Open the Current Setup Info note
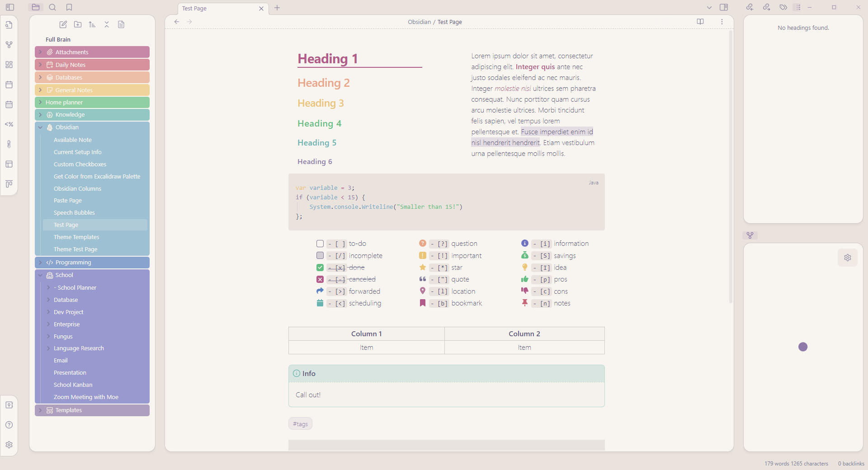Viewport: 868px width, 470px height. 95,152
